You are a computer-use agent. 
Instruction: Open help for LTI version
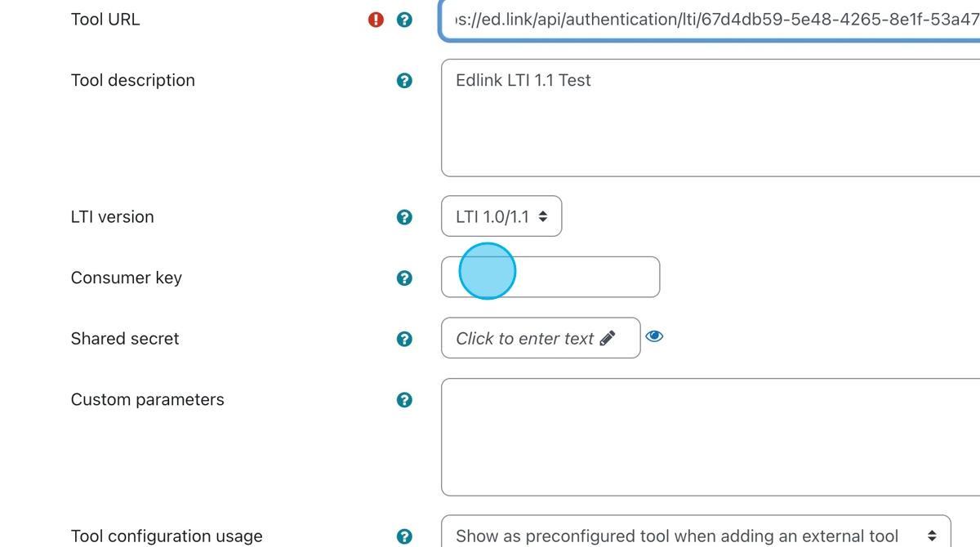[x=404, y=217]
